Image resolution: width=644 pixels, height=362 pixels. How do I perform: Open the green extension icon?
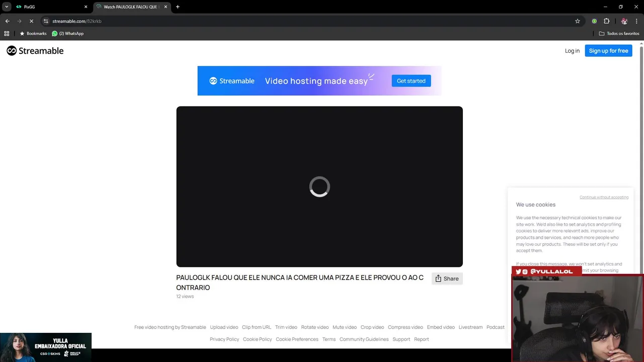click(x=594, y=21)
